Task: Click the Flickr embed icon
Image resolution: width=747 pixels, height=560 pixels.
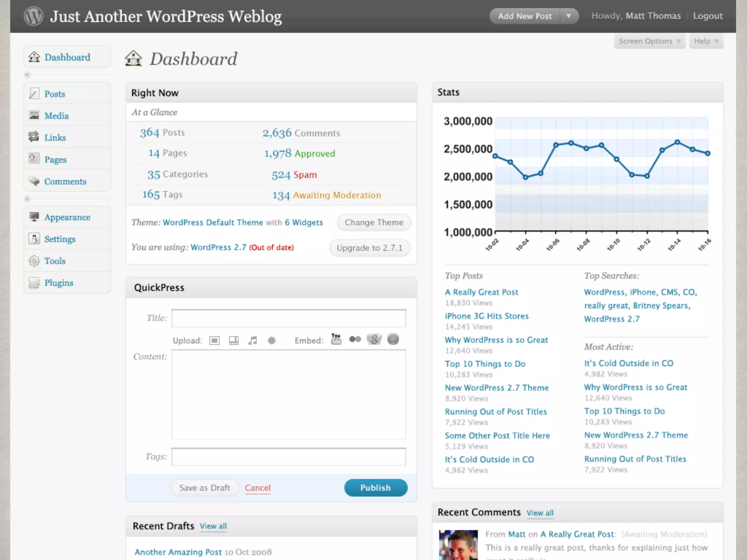Action: click(355, 339)
